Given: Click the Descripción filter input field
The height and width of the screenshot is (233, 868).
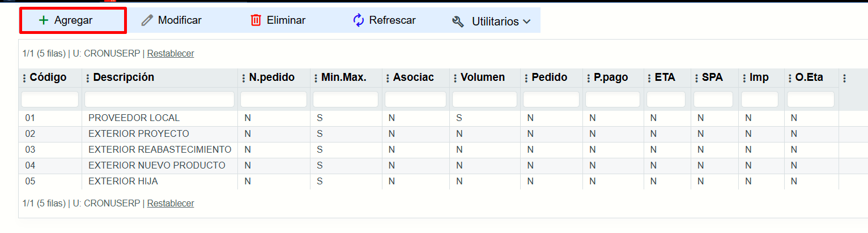Looking at the screenshot, I should click(159, 100).
